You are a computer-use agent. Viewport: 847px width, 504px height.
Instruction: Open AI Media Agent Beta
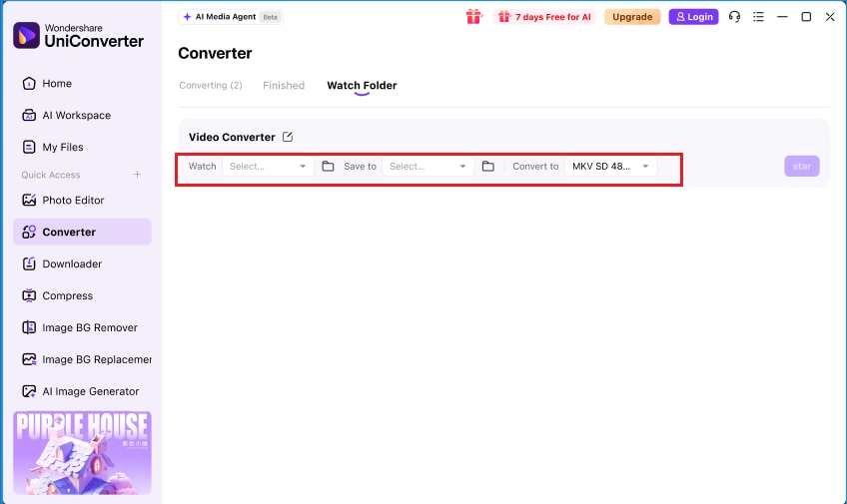point(231,17)
